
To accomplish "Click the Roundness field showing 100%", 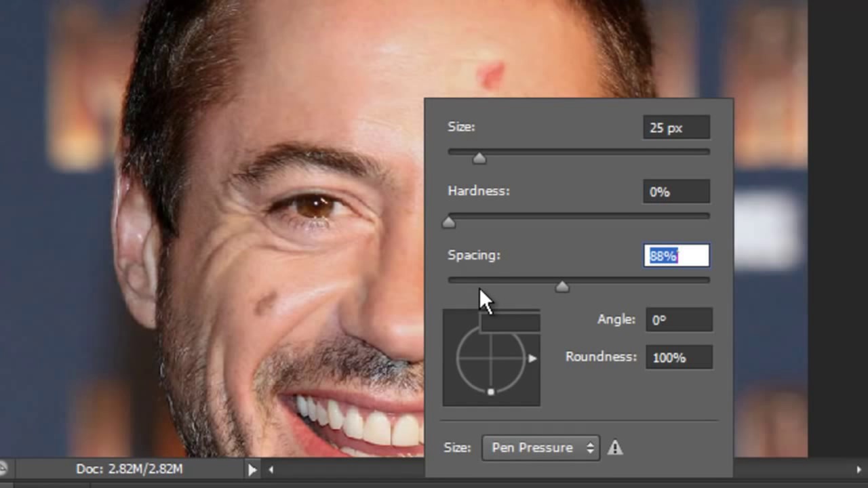I will 678,357.
